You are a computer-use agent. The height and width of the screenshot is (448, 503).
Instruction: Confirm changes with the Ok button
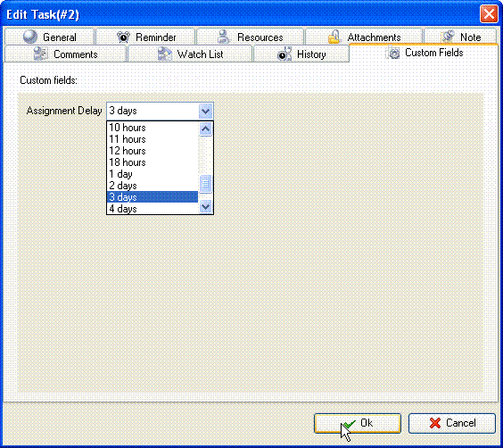(358, 423)
